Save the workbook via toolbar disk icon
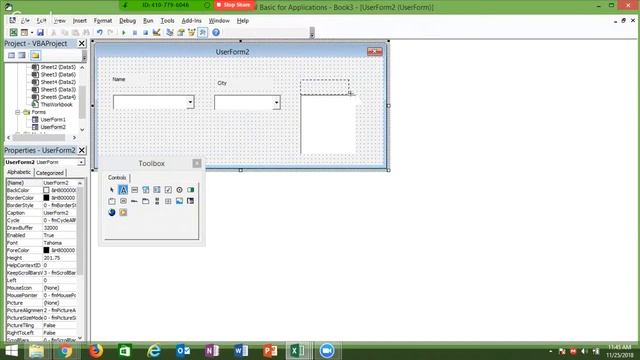This screenshot has height=360, width=640. [40, 32]
